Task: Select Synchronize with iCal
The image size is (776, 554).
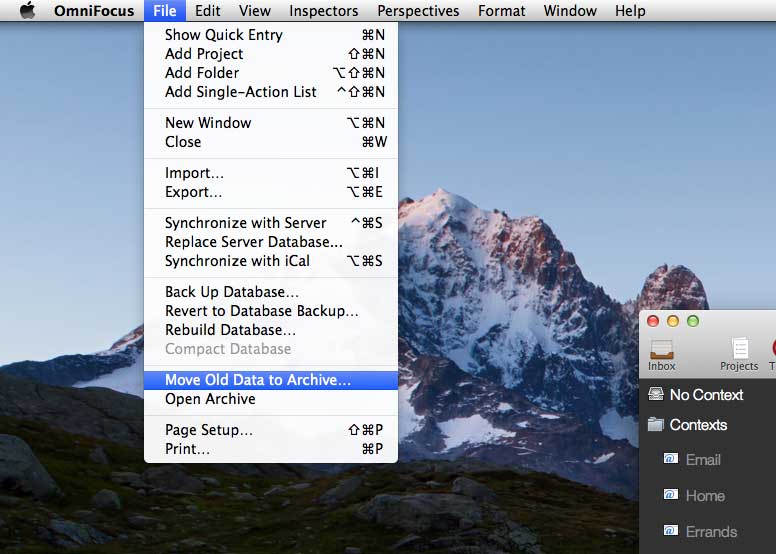Action: (271, 261)
